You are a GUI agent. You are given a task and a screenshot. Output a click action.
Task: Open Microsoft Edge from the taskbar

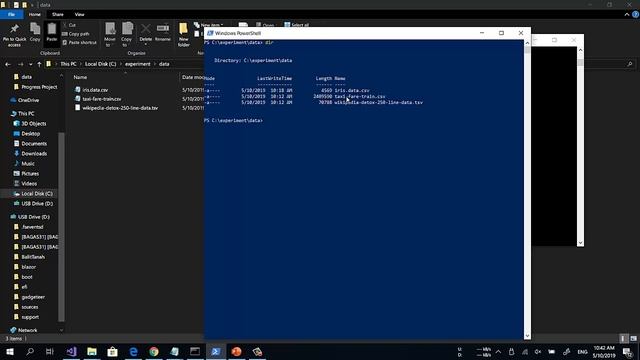[133, 351]
